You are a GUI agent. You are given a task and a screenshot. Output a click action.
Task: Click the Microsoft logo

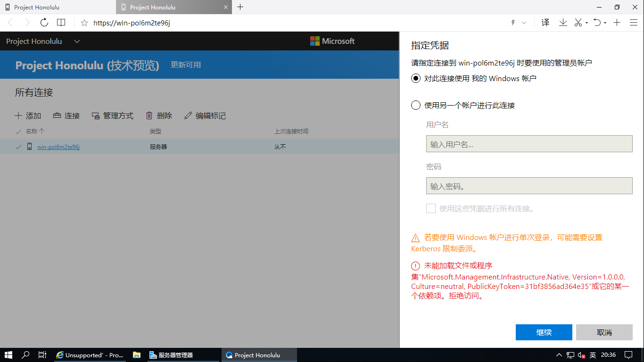coord(332,41)
